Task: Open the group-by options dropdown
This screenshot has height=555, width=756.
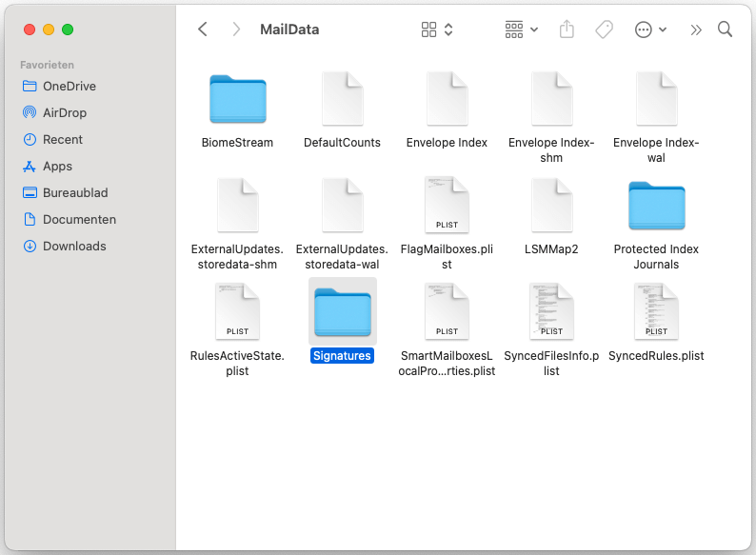Action: click(x=521, y=30)
